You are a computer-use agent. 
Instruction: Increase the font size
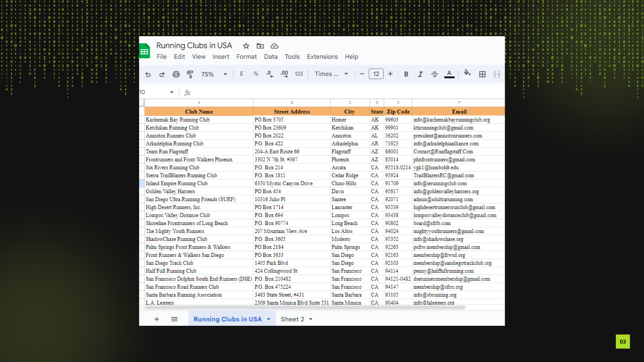[x=390, y=74]
